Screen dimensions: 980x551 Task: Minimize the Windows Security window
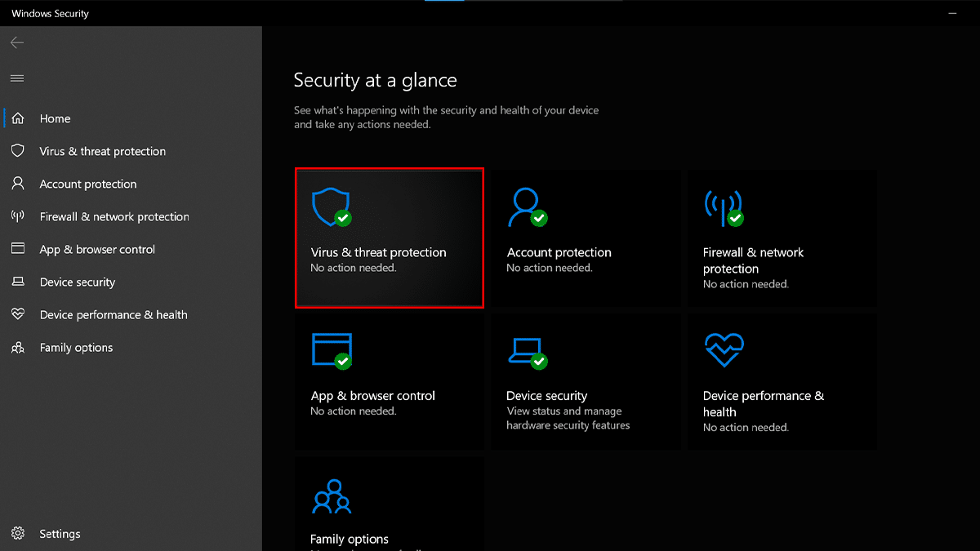pyautogui.click(x=952, y=13)
